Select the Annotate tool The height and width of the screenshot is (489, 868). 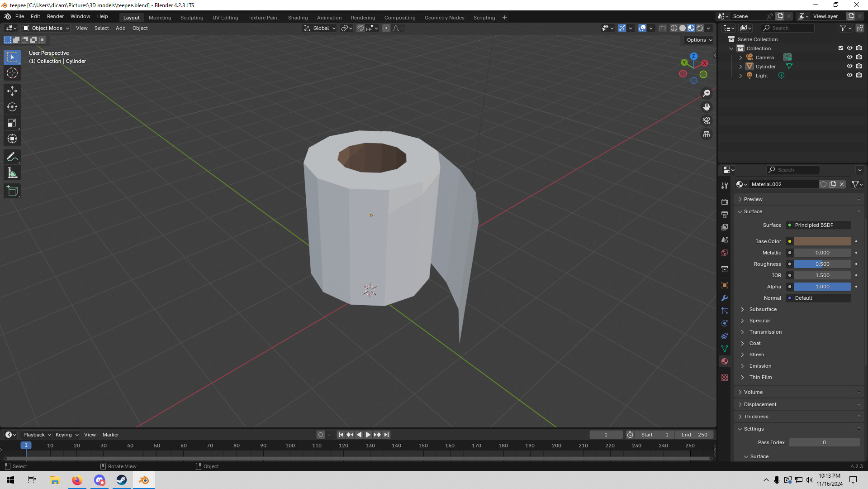click(x=12, y=157)
